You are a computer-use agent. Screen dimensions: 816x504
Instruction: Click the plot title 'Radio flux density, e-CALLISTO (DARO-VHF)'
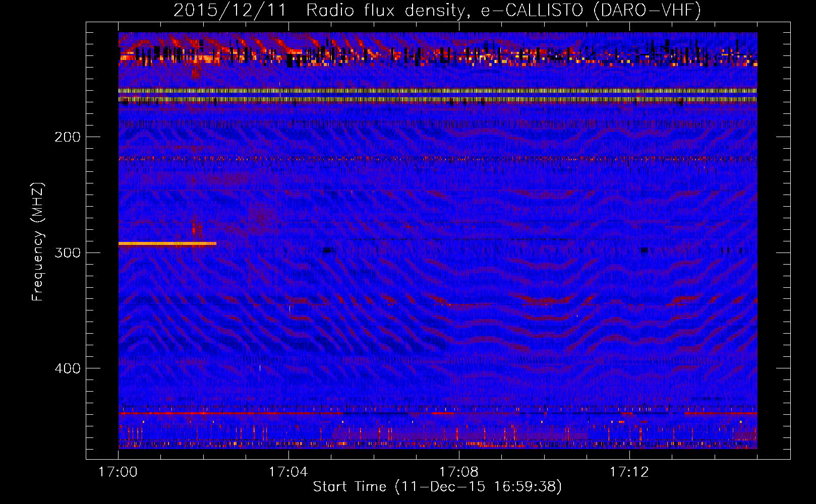coord(504,10)
